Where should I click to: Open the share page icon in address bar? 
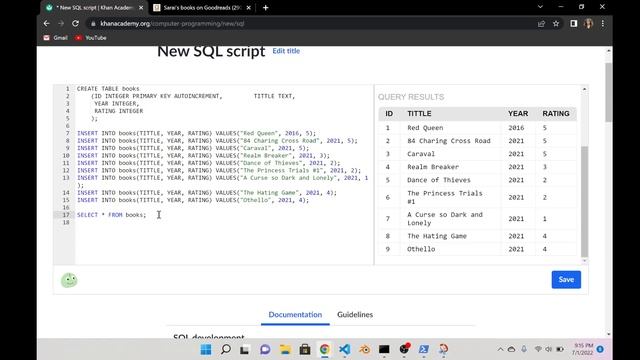coord(541,24)
